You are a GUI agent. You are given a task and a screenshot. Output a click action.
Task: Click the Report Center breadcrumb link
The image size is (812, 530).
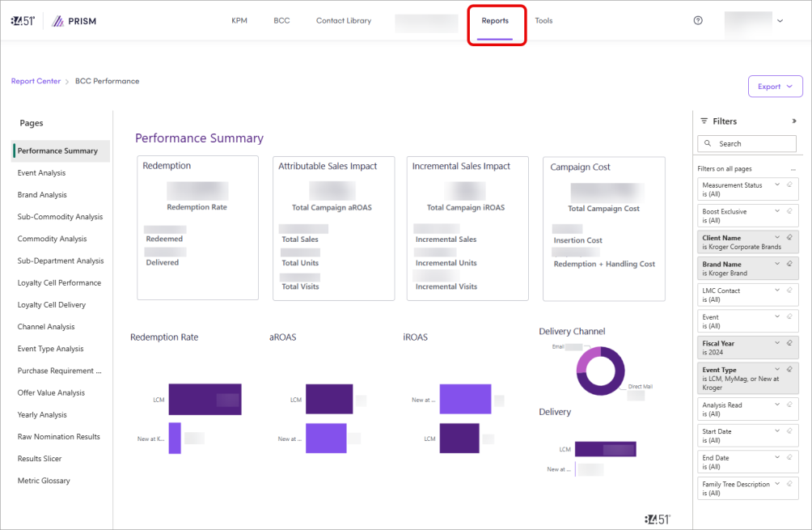coord(36,81)
